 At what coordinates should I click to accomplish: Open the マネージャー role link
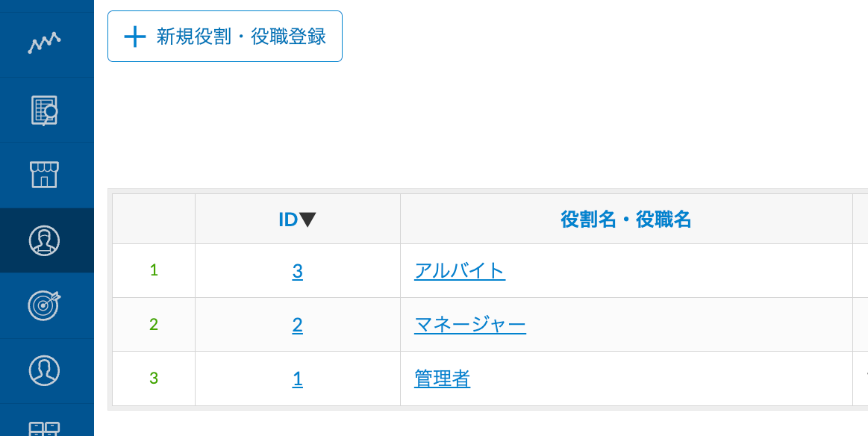(x=470, y=325)
